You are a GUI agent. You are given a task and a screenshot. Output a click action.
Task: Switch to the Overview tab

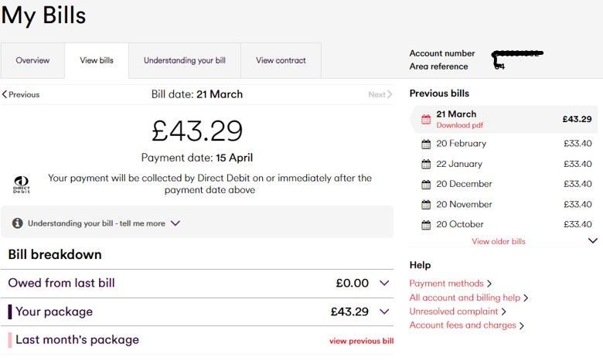[x=32, y=60]
